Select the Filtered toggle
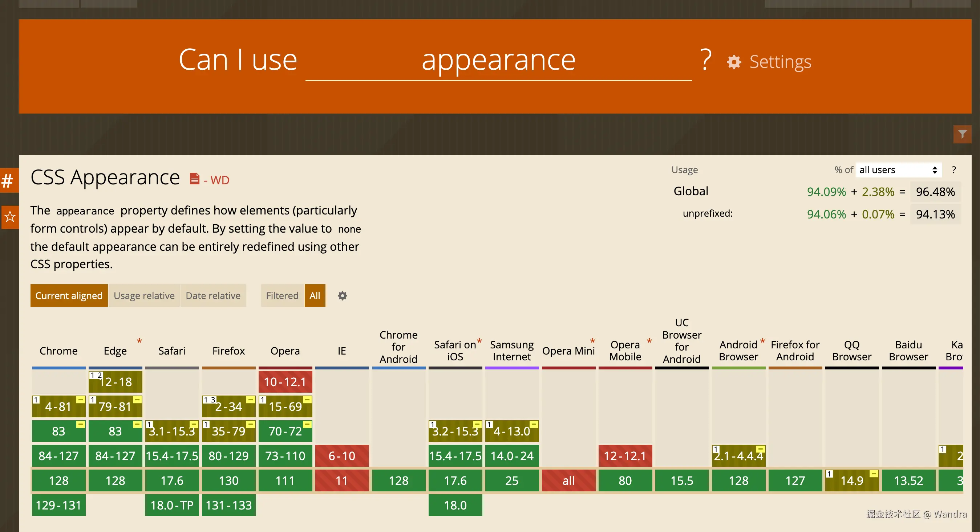 (x=282, y=296)
